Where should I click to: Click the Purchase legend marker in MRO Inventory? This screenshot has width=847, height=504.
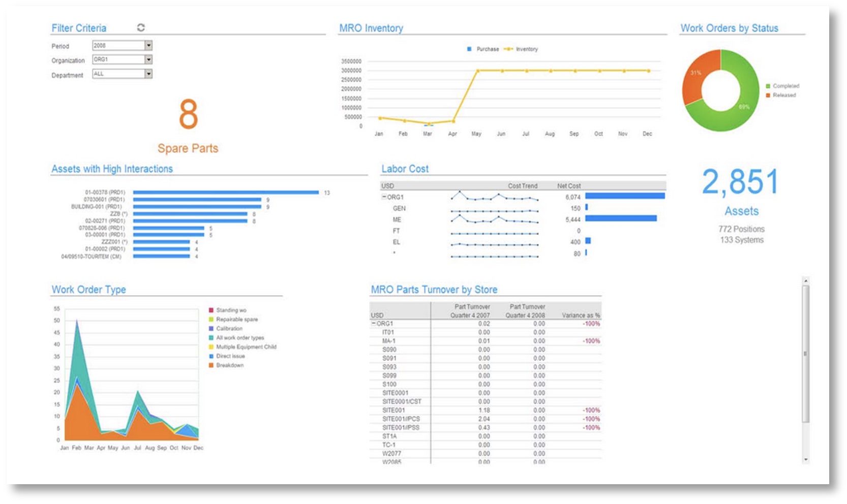pos(469,49)
